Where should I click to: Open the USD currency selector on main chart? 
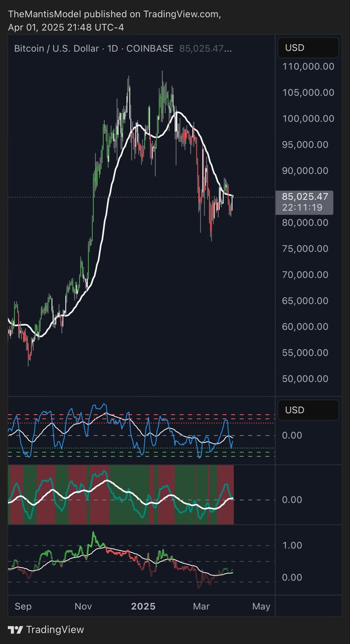click(x=308, y=48)
